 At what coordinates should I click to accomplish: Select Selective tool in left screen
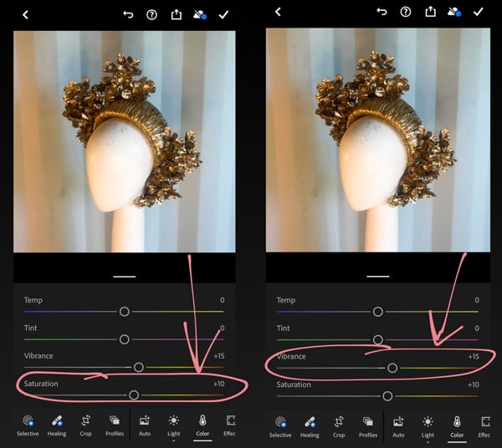(28, 426)
